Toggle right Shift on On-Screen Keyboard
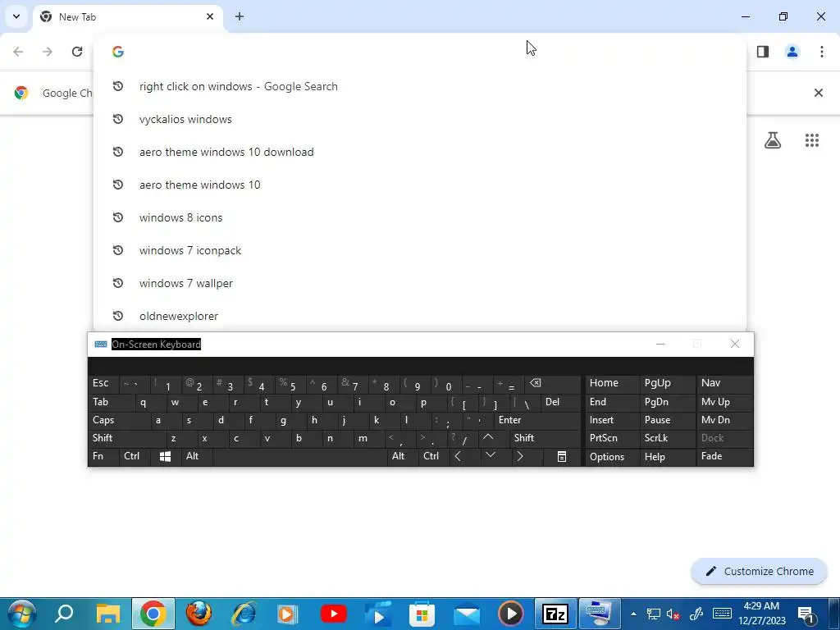840x630 pixels. pos(545,438)
